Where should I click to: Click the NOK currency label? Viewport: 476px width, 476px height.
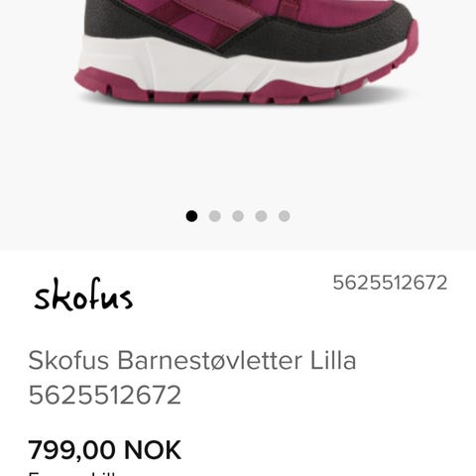click(x=153, y=450)
